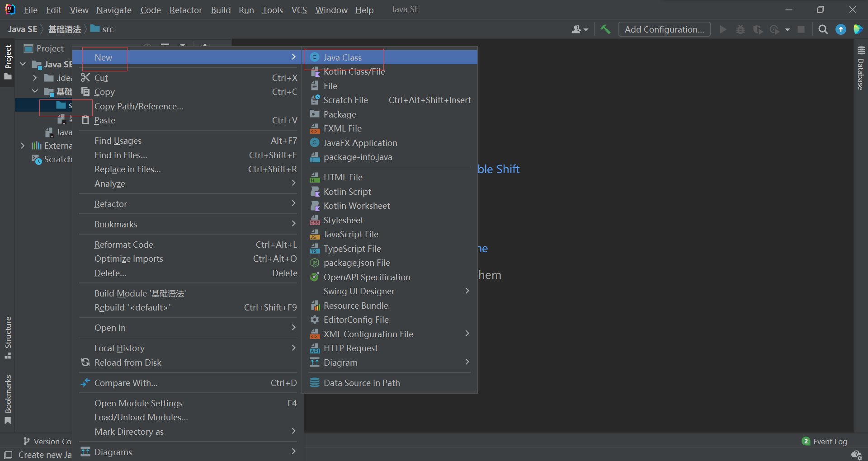Click the search everywhere magnifier icon
868x461 pixels.
(823, 29)
